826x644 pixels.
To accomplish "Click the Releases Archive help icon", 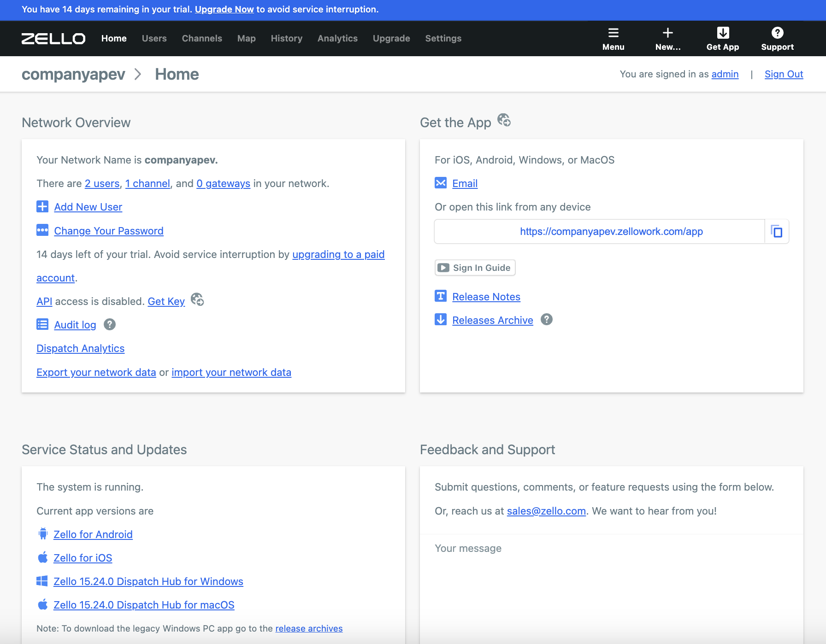I will tap(547, 319).
